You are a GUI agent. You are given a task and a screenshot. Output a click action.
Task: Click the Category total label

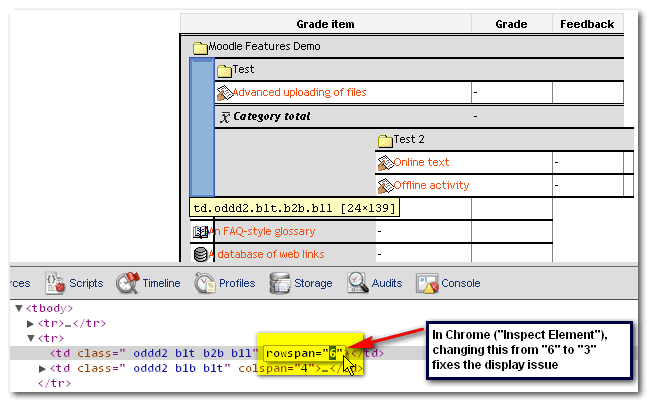272,117
